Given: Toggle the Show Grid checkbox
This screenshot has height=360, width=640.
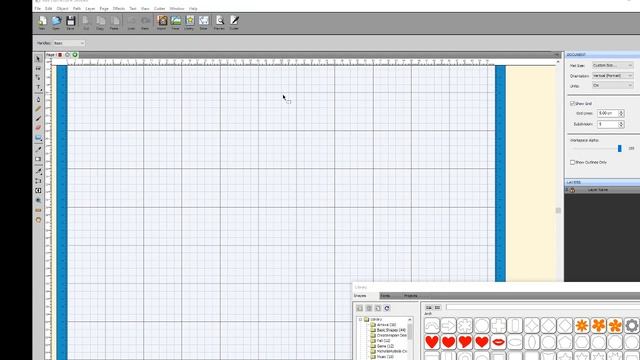Looking at the screenshot, I should point(572,104).
